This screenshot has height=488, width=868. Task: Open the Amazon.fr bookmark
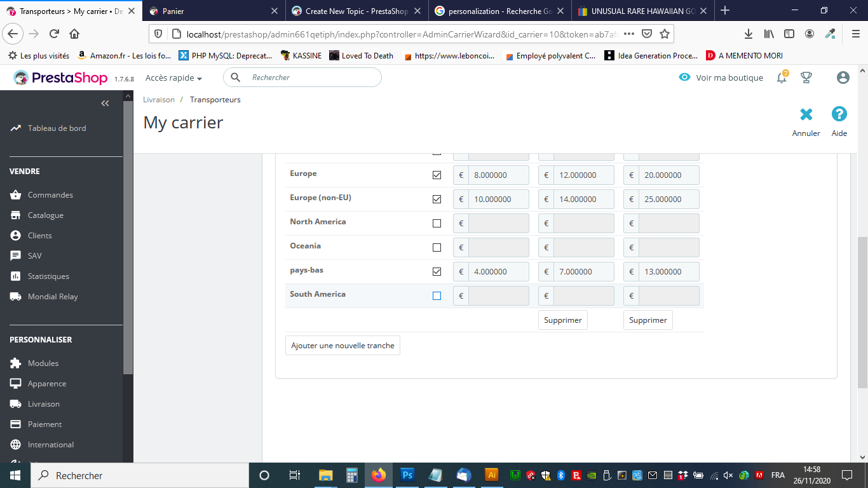coord(125,56)
